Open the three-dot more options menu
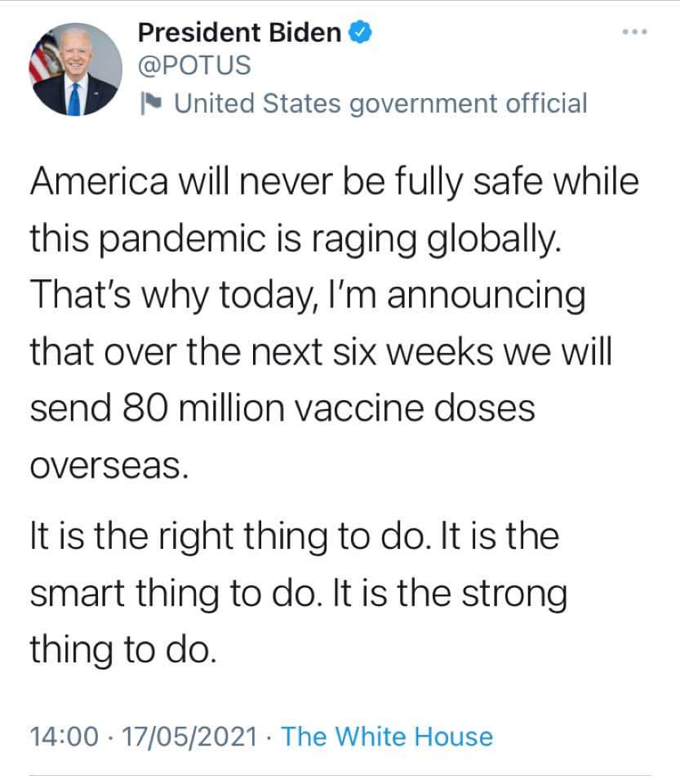The height and width of the screenshot is (784, 680). click(x=633, y=33)
